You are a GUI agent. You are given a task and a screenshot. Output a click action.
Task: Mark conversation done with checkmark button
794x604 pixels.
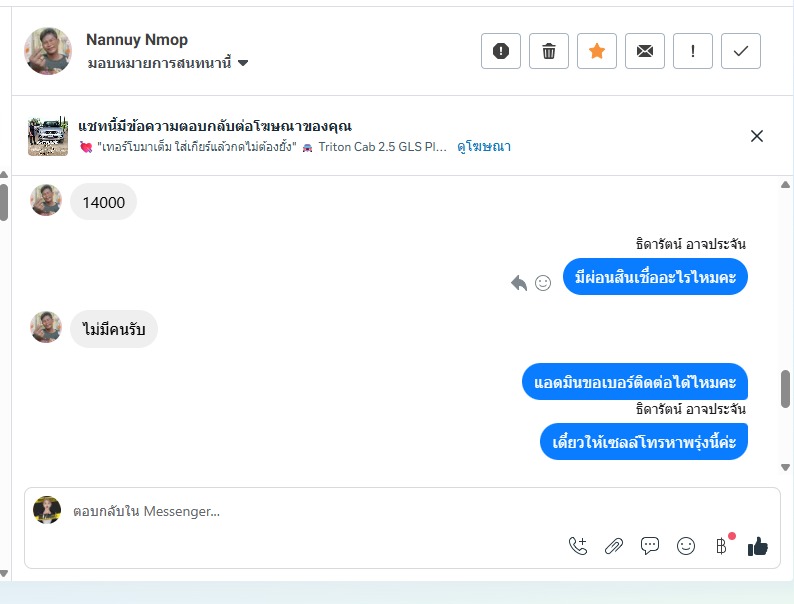tap(741, 51)
